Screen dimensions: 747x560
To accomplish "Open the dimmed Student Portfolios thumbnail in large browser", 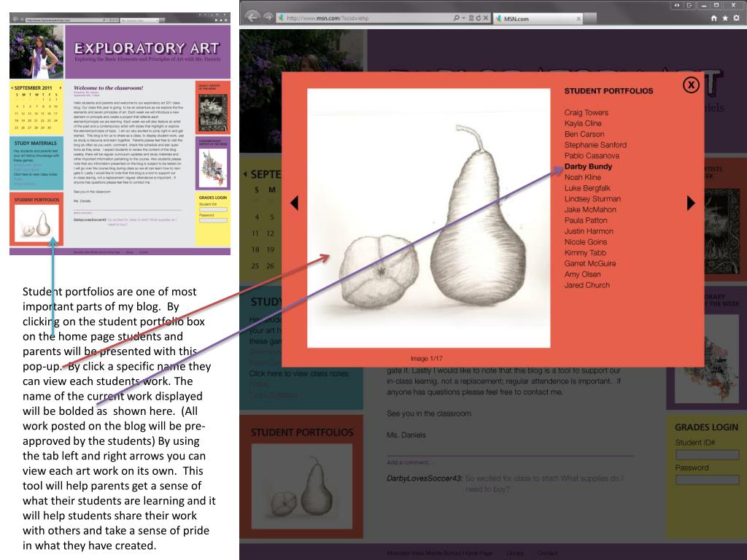I will (301, 486).
